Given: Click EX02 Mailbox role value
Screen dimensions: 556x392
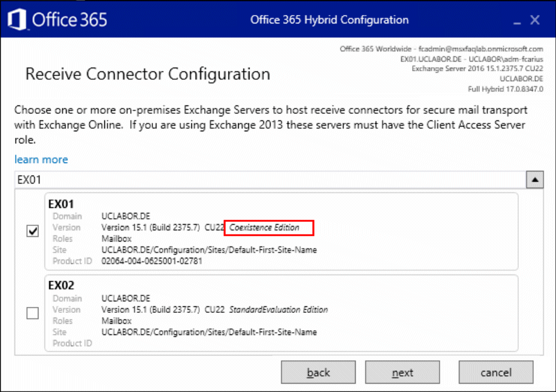Looking at the screenshot, I should coord(117,321).
